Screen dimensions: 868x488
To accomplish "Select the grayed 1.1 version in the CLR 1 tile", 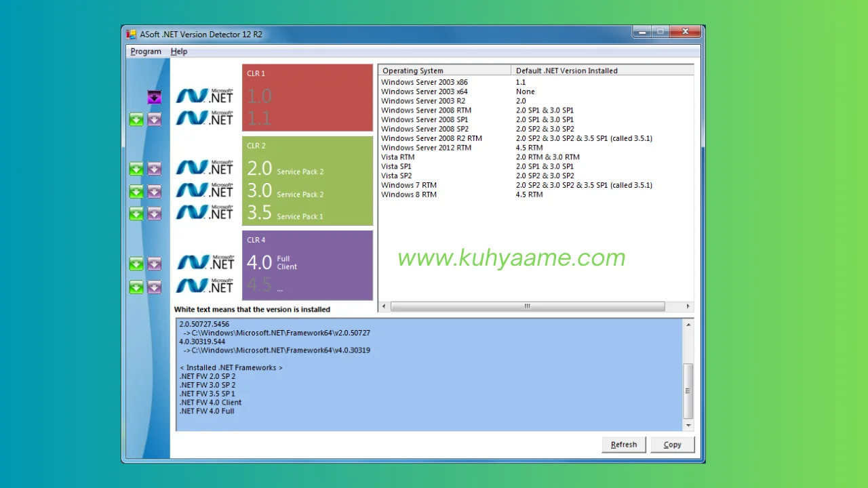I will click(x=259, y=118).
